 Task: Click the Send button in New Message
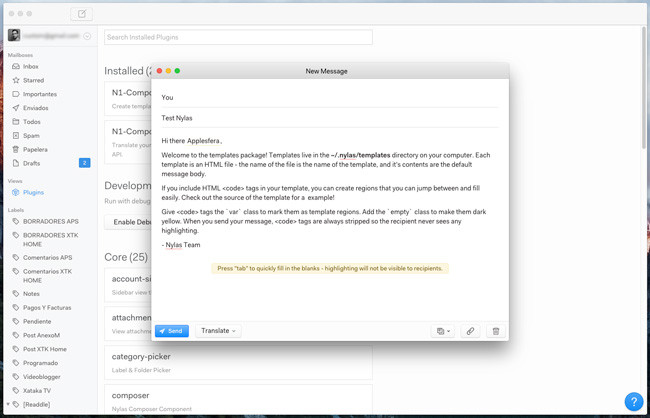tap(172, 331)
